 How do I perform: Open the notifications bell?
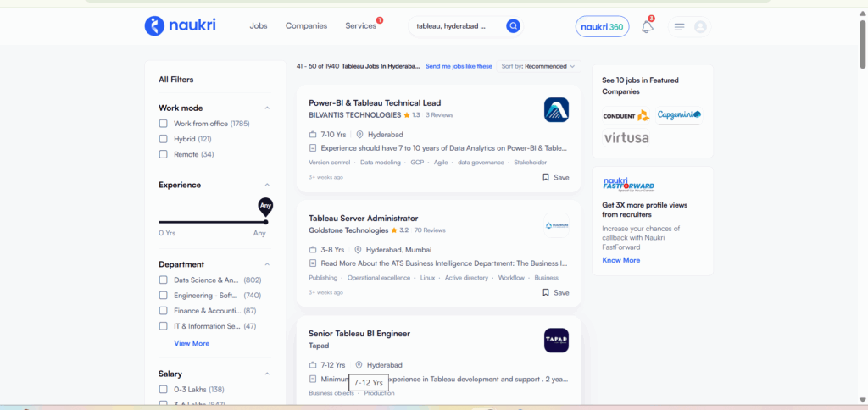point(647,27)
